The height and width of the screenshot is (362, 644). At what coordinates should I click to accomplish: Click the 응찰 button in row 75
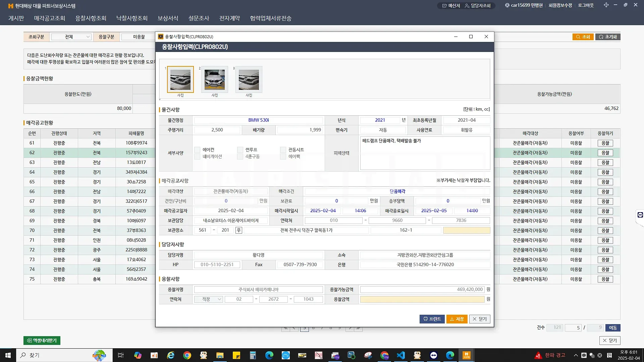point(605,279)
